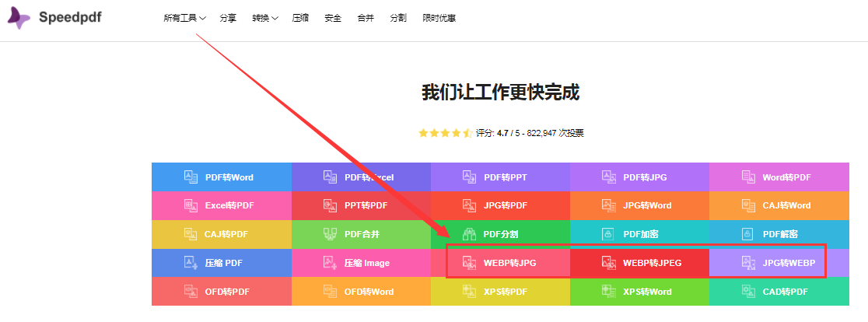868x322 pixels.
Task: Click the PDF合并 merge icon
Action: pos(330,234)
